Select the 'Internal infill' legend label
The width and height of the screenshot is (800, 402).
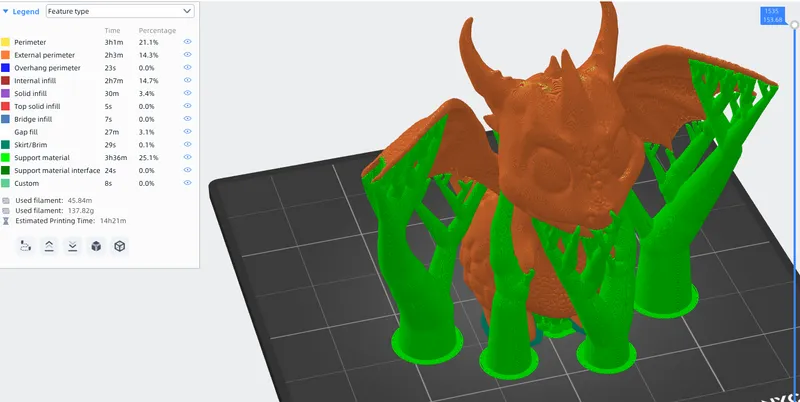pos(35,81)
